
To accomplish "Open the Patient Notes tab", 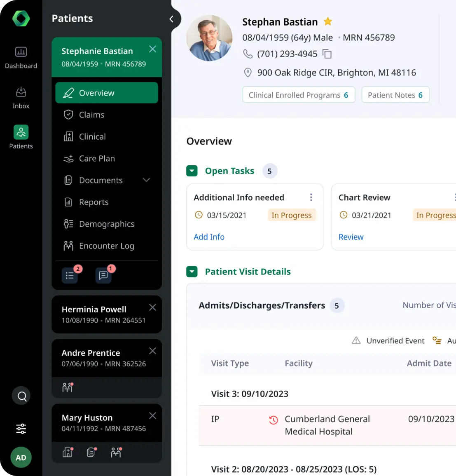I will [395, 95].
